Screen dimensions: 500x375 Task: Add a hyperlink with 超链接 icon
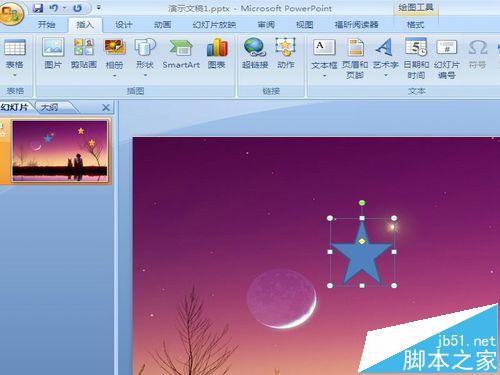click(255, 53)
